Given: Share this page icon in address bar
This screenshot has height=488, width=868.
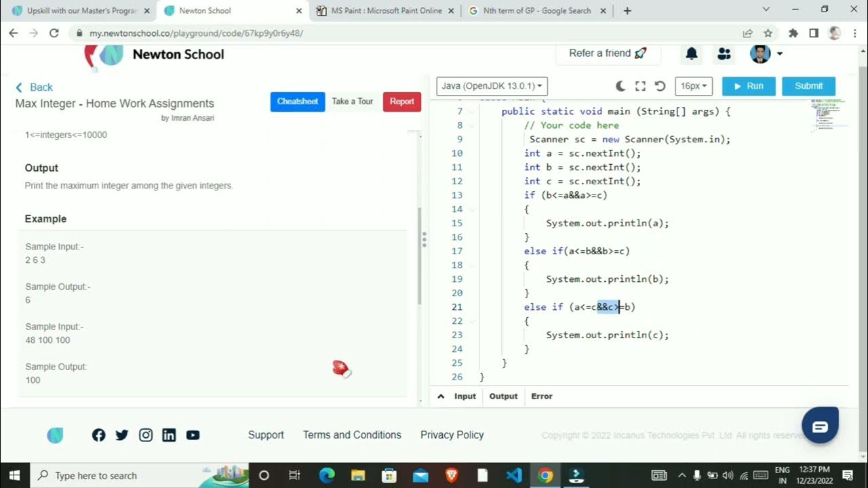Looking at the screenshot, I should (748, 33).
